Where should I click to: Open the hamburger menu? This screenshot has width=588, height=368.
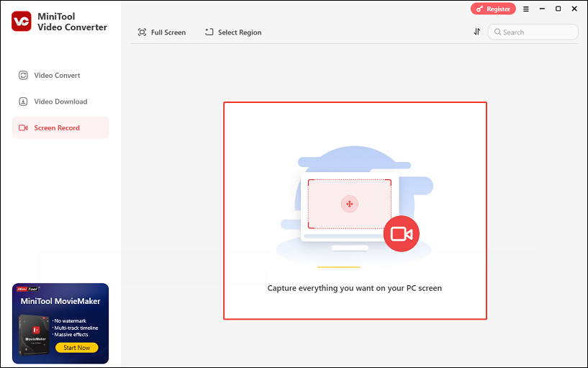pos(526,9)
